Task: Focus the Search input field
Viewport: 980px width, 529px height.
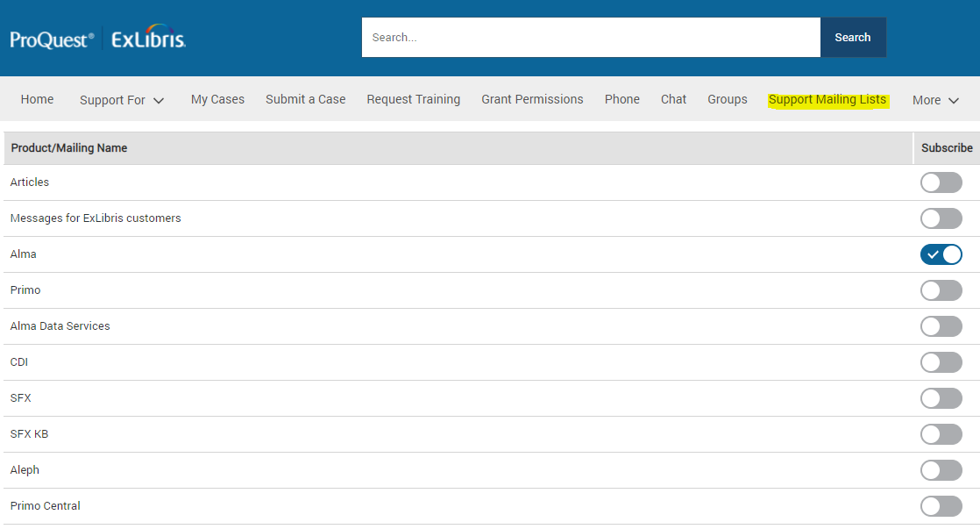Action: (591, 38)
